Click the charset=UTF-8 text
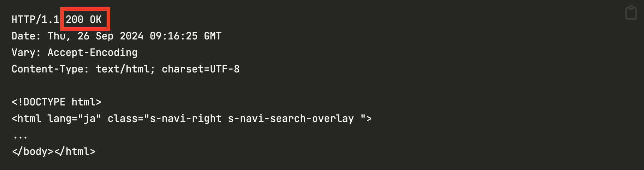644x170 pixels. (x=201, y=69)
